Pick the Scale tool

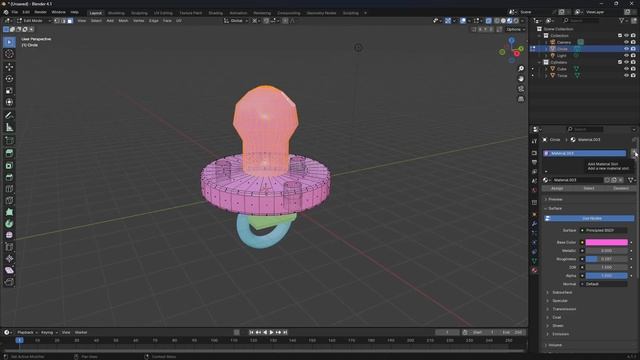click(x=9, y=90)
